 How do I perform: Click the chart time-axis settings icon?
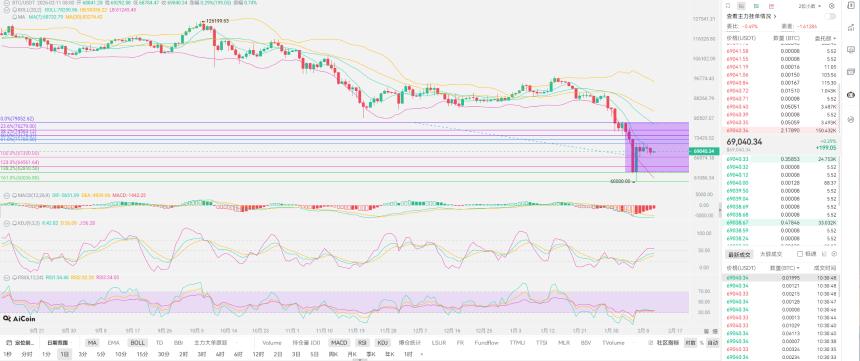tap(714, 331)
